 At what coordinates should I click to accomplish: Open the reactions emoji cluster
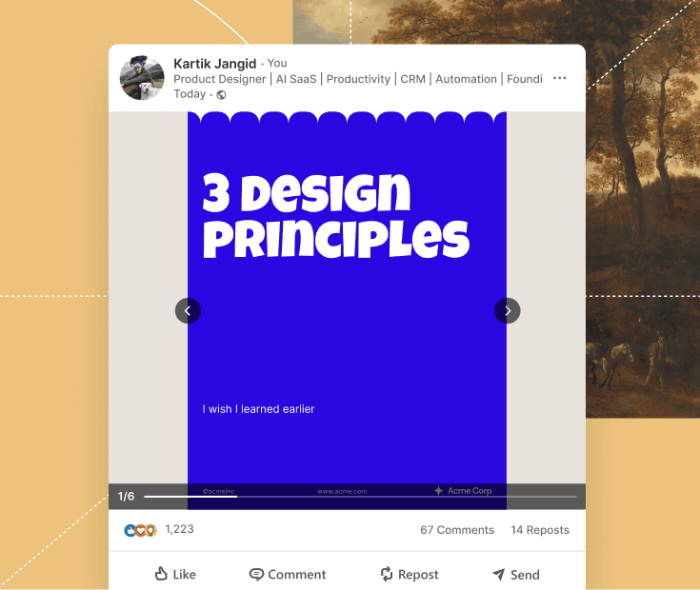[x=140, y=530]
